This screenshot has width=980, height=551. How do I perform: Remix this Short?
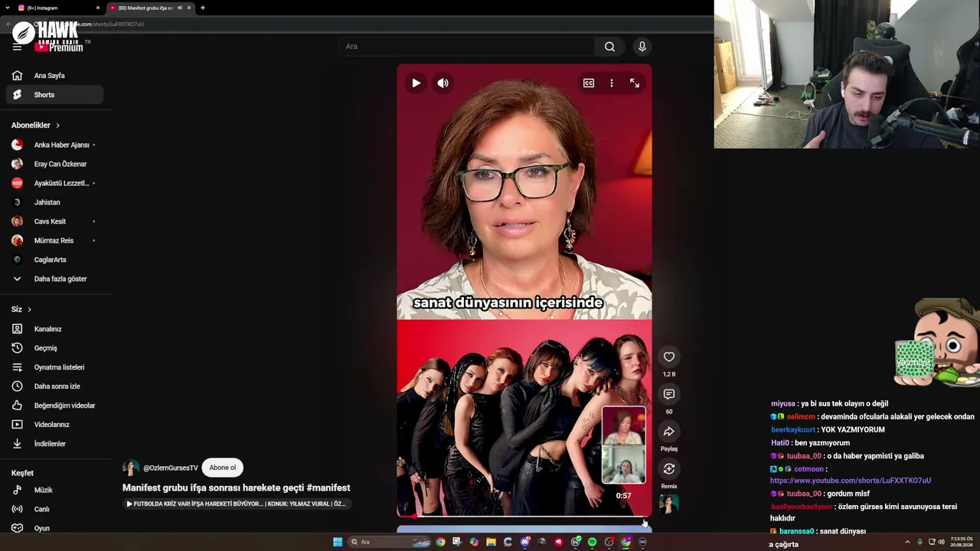coord(669,468)
